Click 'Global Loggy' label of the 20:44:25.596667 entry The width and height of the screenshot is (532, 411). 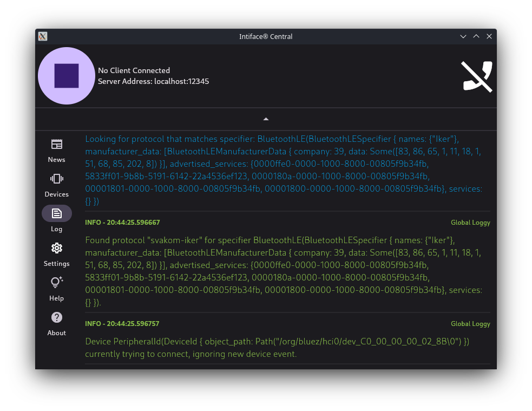click(470, 223)
